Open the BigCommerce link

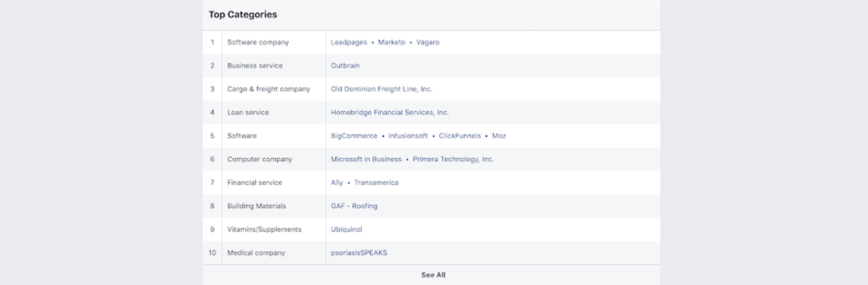tap(354, 136)
